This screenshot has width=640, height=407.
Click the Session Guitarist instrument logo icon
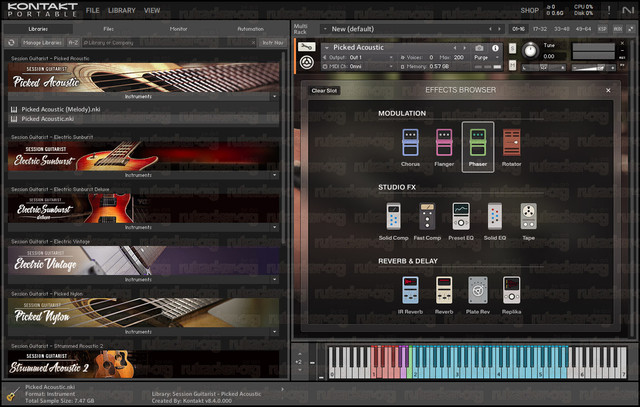click(x=307, y=62)
